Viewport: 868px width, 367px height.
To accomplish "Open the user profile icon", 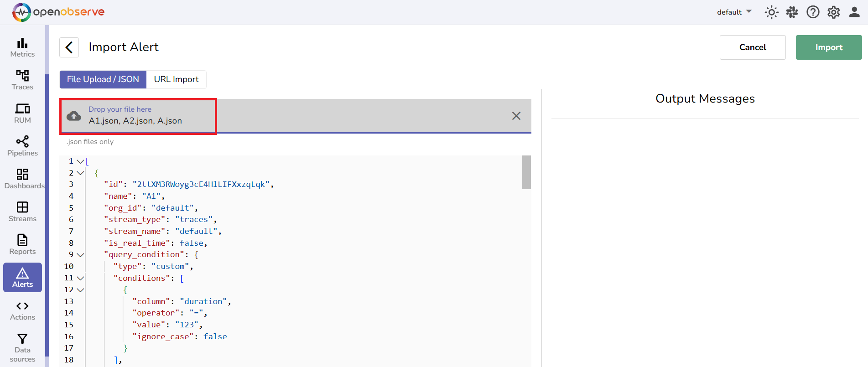I will (x=854, y=12).
